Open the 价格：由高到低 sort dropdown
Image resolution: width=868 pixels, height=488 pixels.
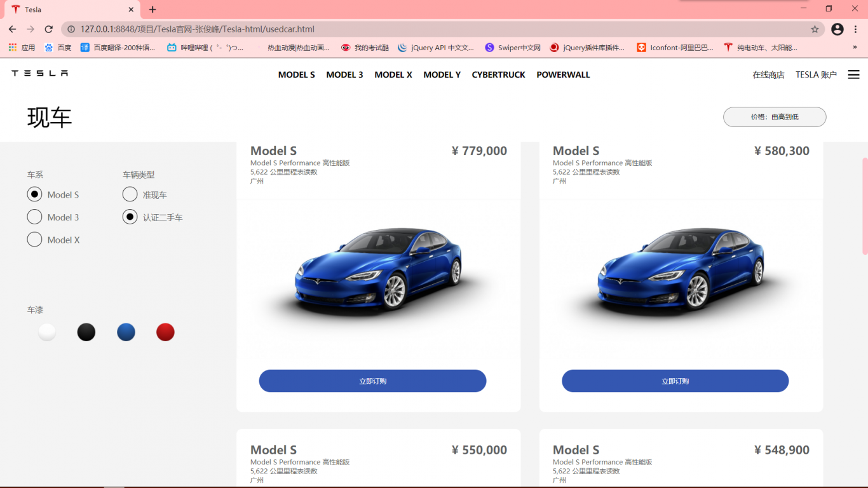click(775, 117)
